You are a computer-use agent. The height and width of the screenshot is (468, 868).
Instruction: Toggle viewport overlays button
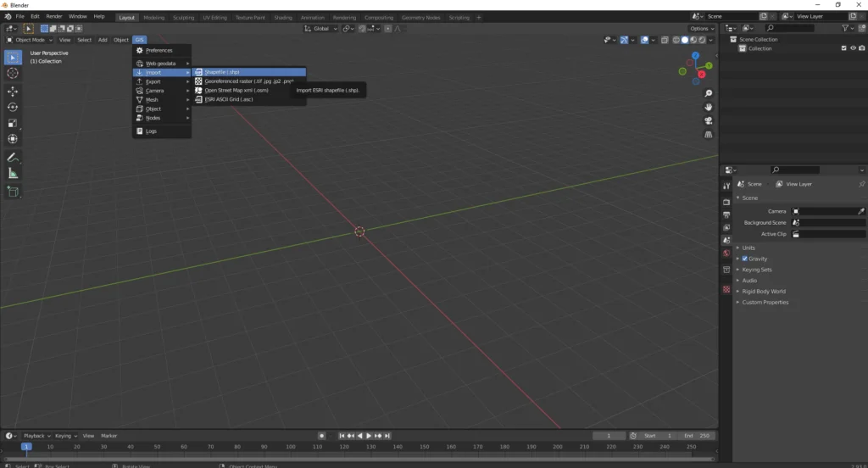tap(644, 40)
